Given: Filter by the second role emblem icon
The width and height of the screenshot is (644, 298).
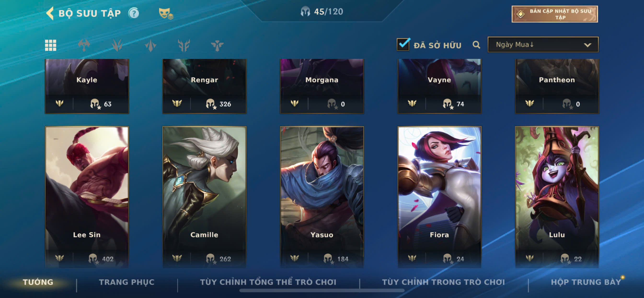Looking at the screenshot, I should point(117,45).
